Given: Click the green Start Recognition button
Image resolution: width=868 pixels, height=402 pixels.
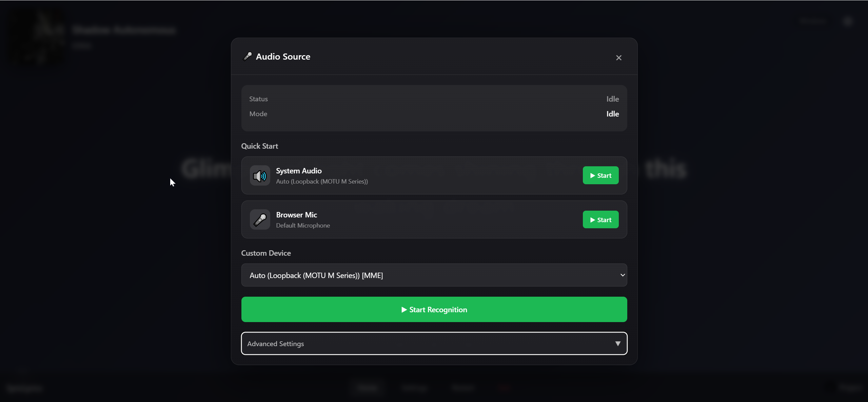Looking at the screenshot, I should [x=434, y=309].
